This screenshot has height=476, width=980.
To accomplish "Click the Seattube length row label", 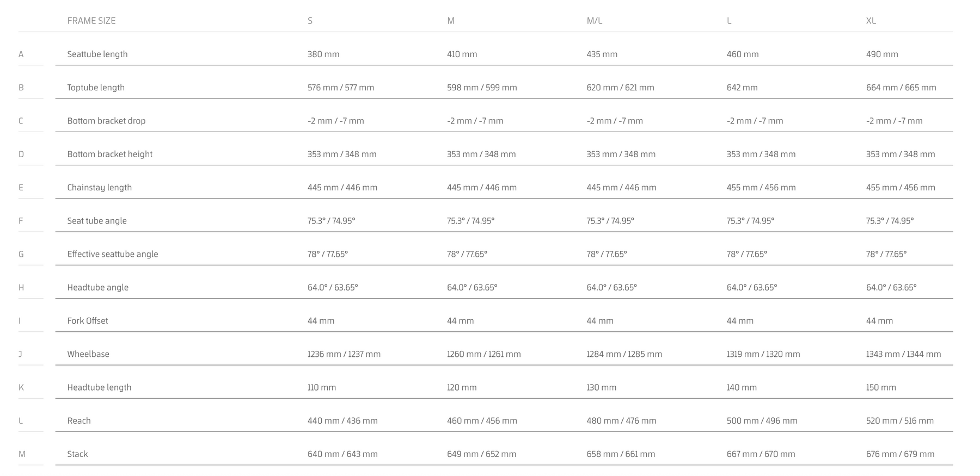I will pyautogui.click(x=97, y=54).
